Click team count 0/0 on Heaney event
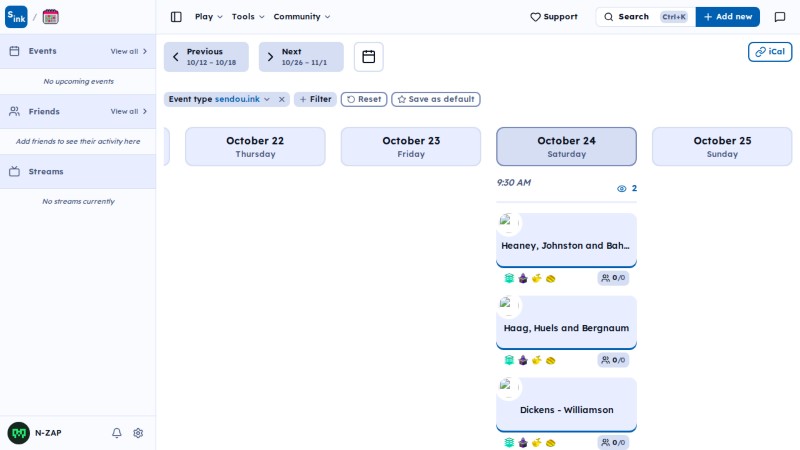The width and height of the screenshot is (800, 450). (x=613, y=278)
